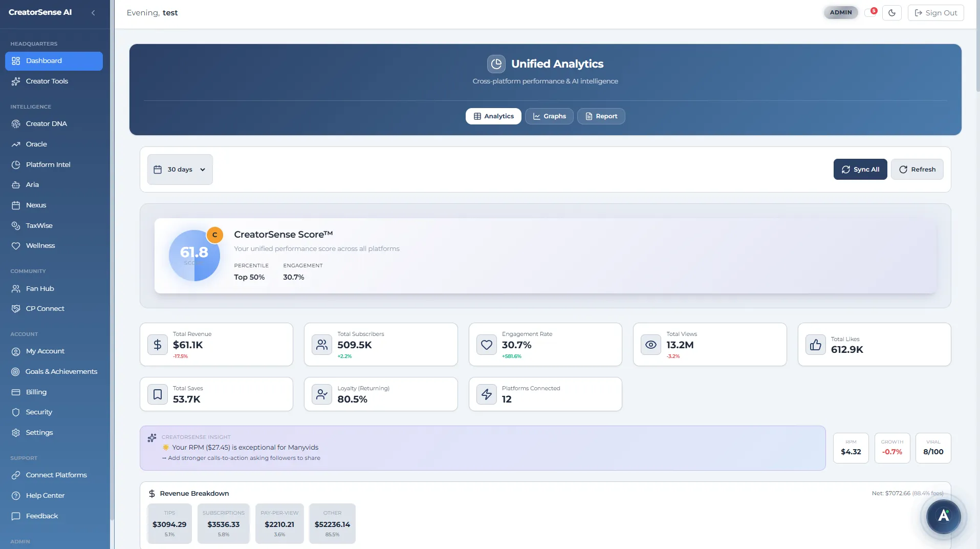This screenshot has height=549, width=980.
Task: Open the 30 days date range dropdown
Action: point(180,169)
